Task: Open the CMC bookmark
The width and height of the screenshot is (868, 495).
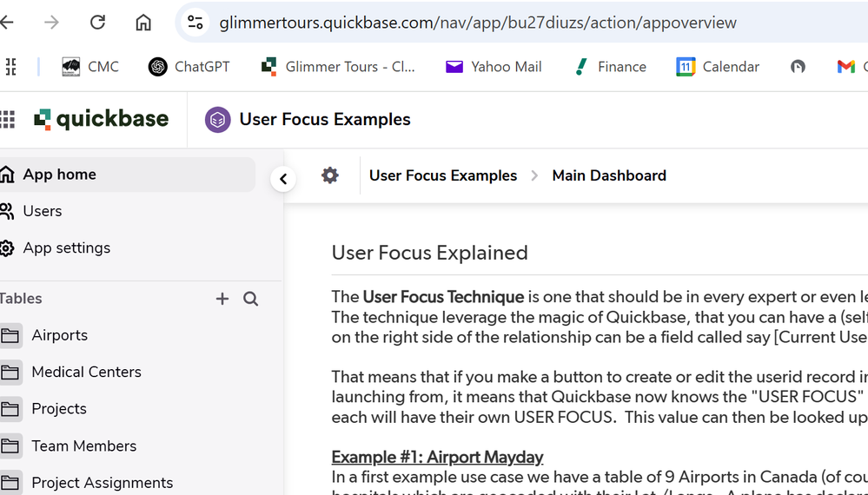Action: click(90, 67)
